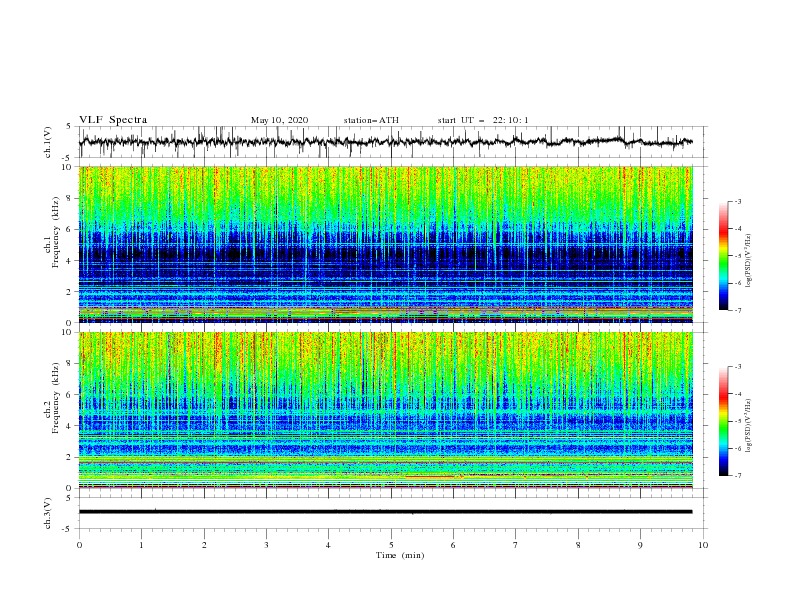Click the ch.2 "Frequency (kHz)" axis label
The image size is (792, 612).
[55, 398]
